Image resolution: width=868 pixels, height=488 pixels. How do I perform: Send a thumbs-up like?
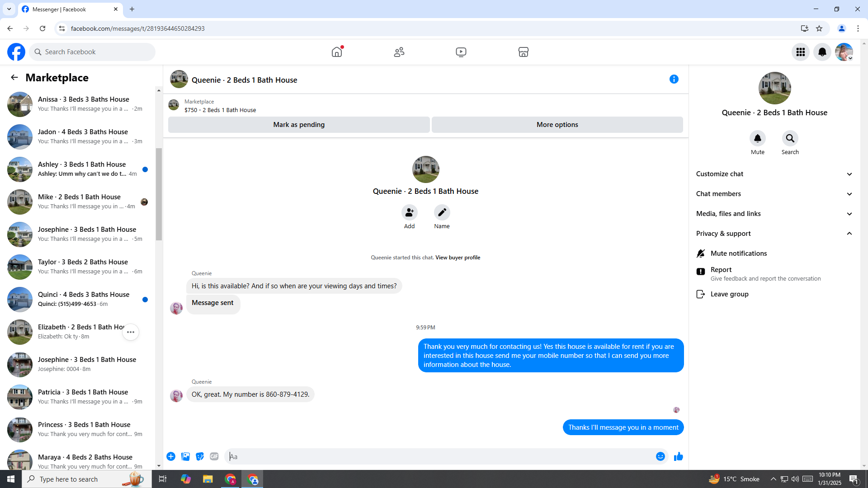[679, 456]
